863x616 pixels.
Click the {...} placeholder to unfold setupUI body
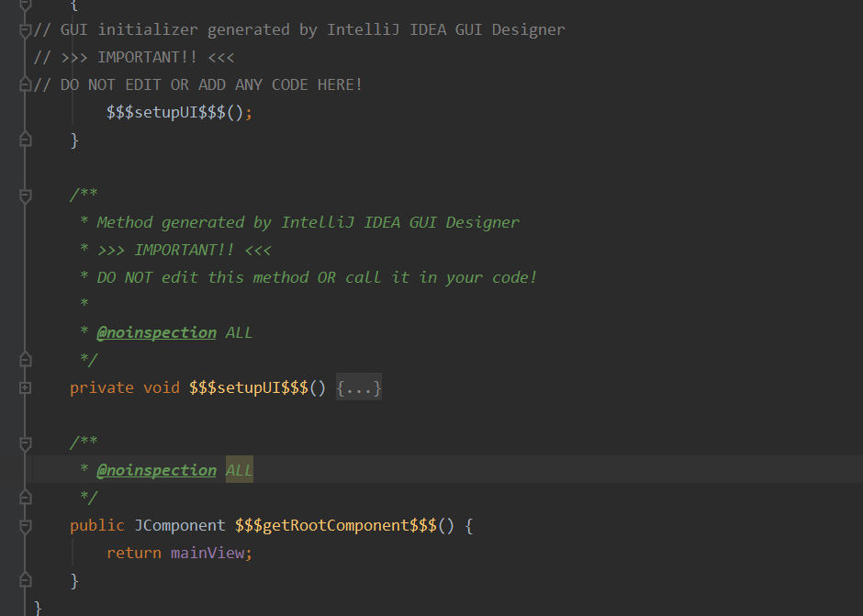[359, 386]
